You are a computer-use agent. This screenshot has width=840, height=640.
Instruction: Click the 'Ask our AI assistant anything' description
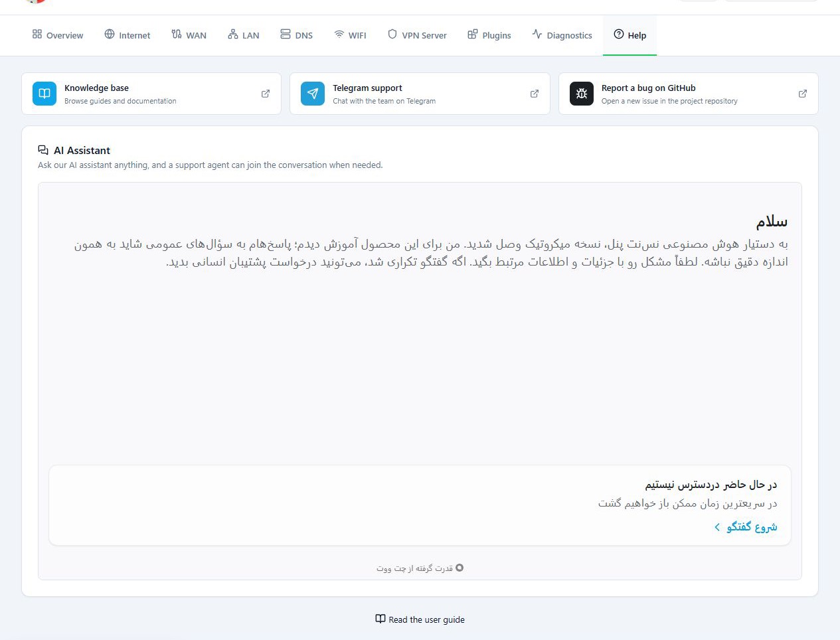point(210,165)
